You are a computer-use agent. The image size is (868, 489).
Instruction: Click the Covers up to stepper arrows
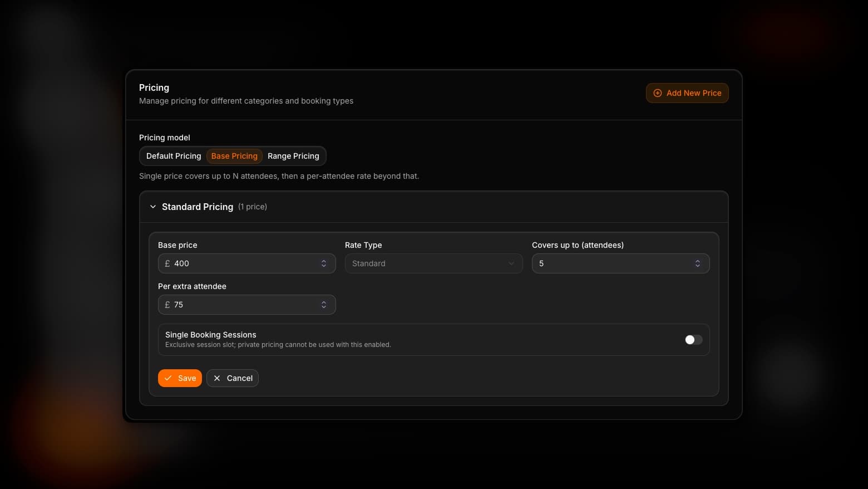[698, 263]
